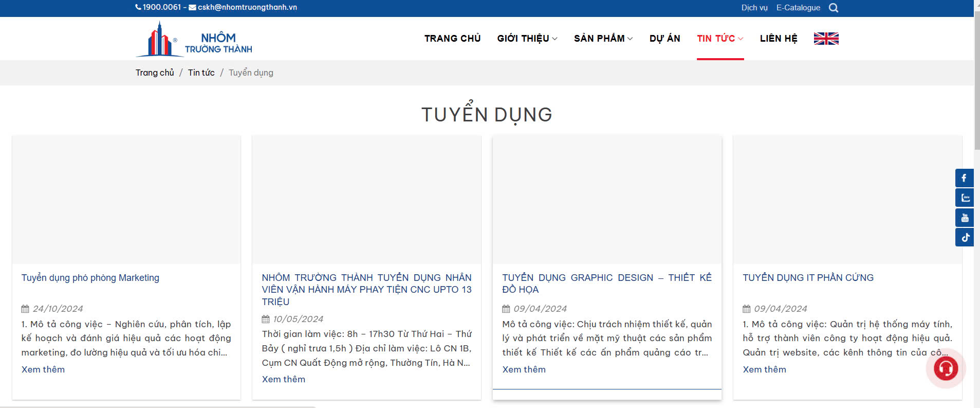This screenshot has height=408, width=980.
Task: Open the search magnifier icon
Action: [834, 8]
